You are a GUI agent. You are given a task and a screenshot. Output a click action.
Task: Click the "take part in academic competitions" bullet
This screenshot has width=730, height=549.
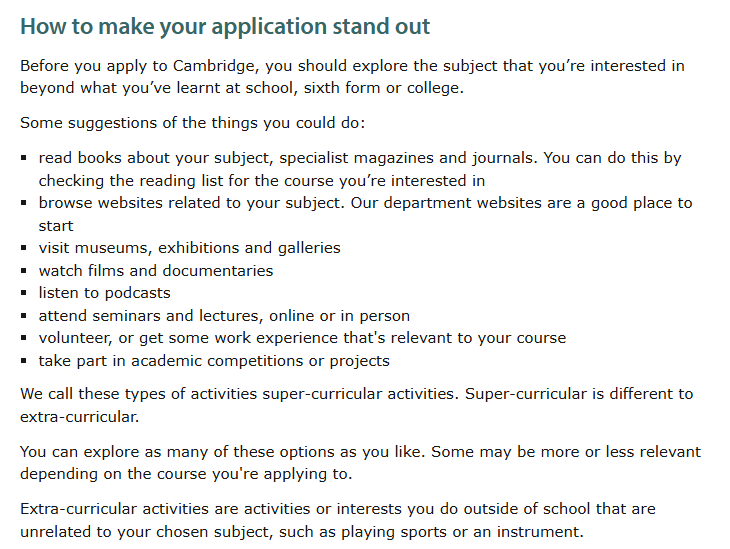coord(214,361)
